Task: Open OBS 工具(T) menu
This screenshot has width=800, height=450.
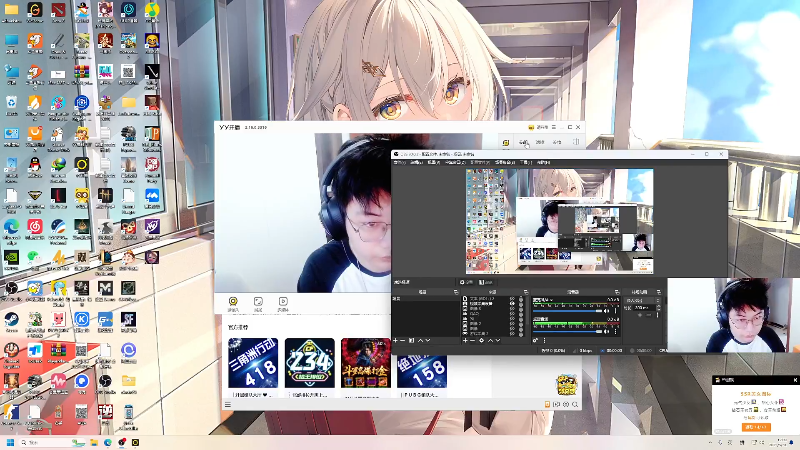Action: tap(526, 162)
